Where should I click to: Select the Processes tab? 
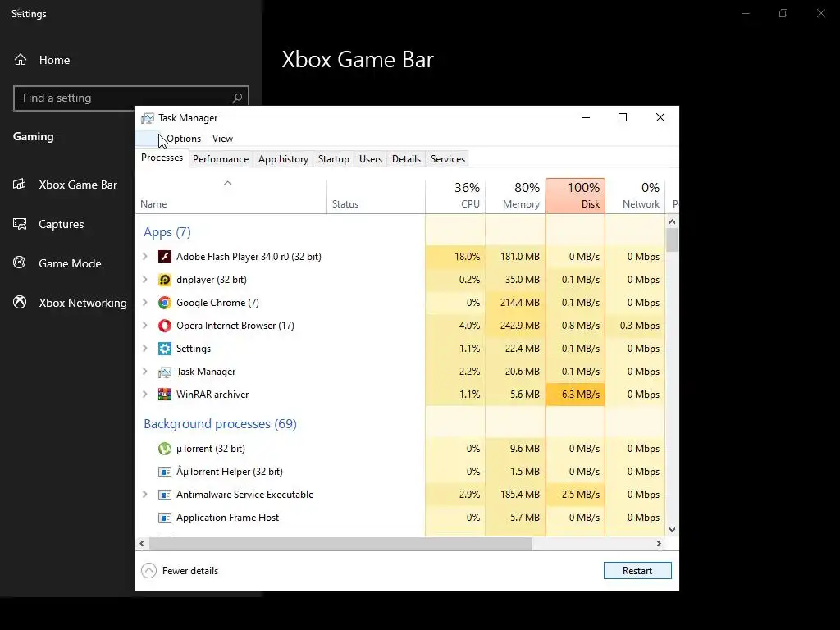[x=162, y=158]
